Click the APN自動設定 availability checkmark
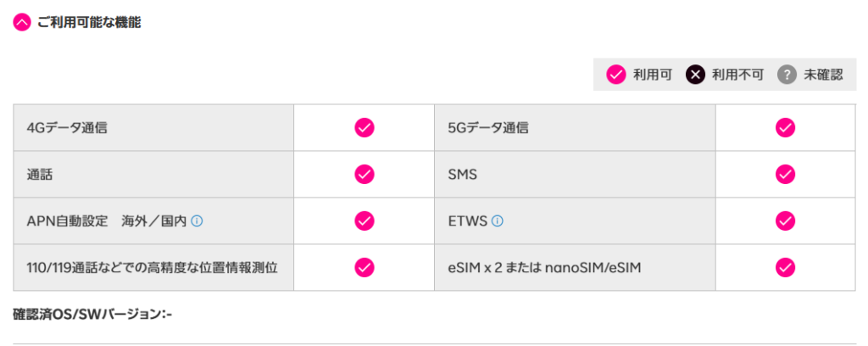The image size is (868, 346). coord(364,221)
